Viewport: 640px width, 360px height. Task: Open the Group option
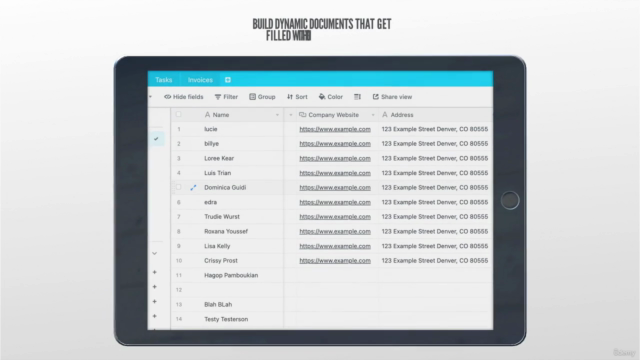coord(262,97)
